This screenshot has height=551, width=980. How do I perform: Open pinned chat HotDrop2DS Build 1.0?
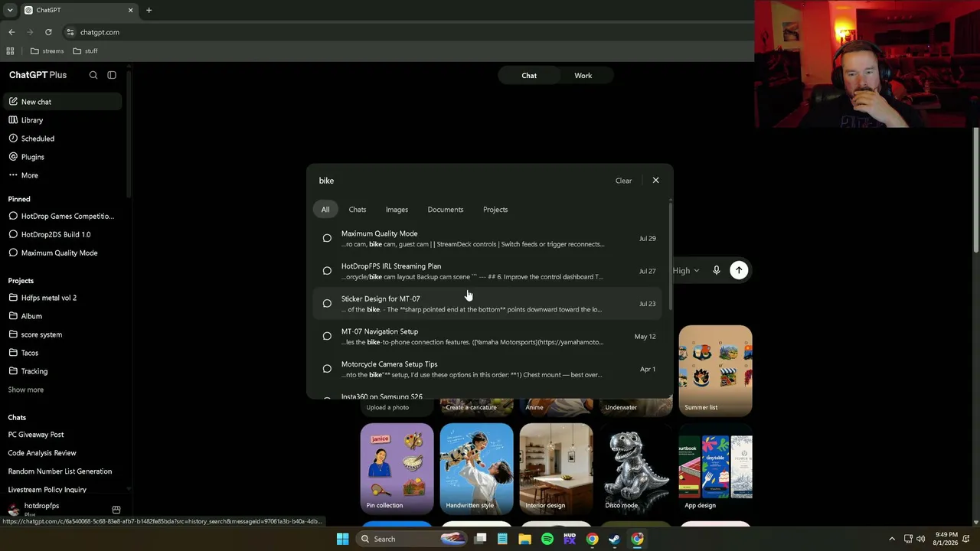[x=61, y=234]
